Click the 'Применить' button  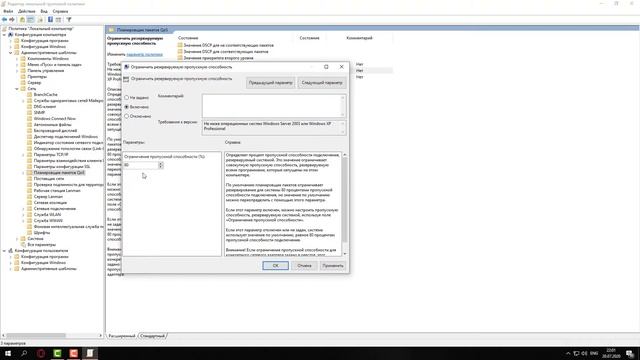click(333, 266)
